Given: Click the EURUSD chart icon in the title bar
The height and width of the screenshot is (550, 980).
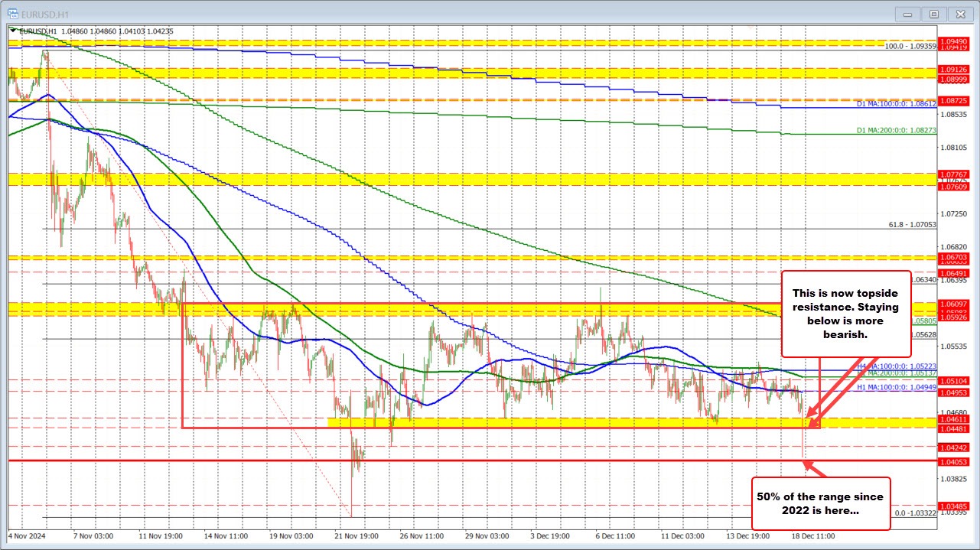Looking at the screenshot, I should (14, 13).
